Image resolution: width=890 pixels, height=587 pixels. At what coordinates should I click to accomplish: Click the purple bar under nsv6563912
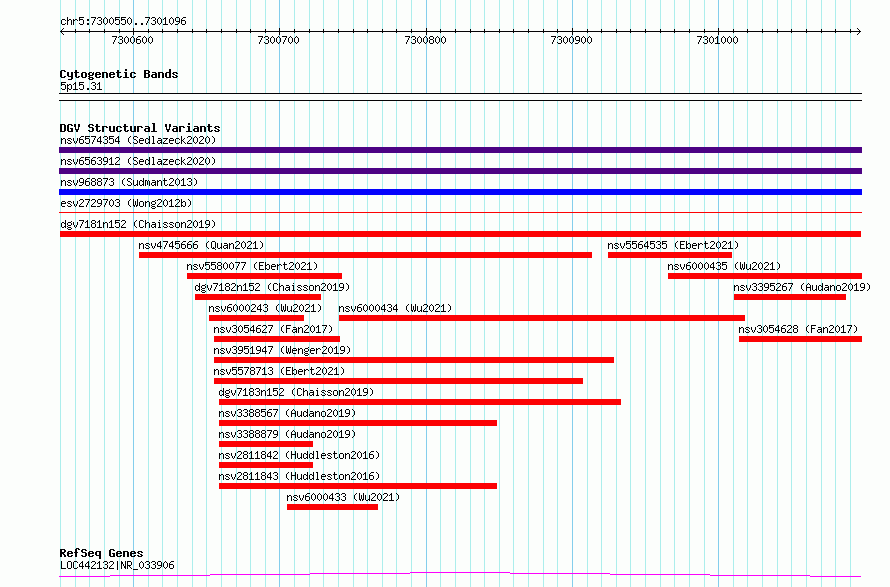pos(460,171)
